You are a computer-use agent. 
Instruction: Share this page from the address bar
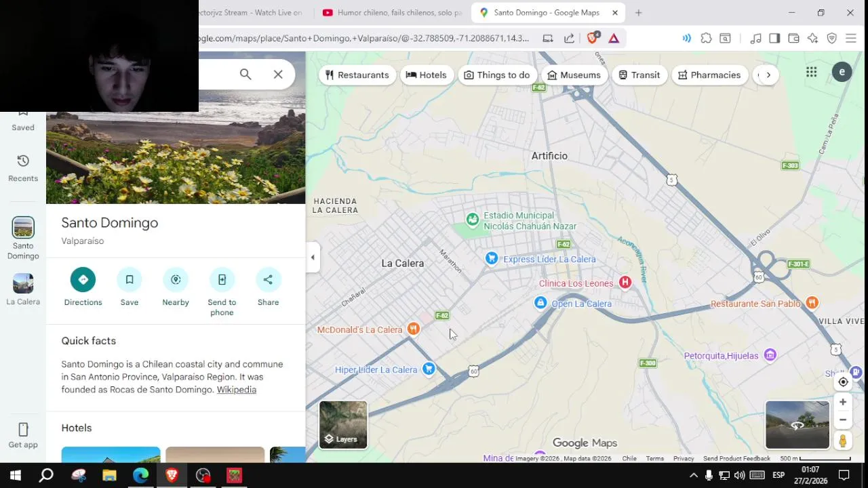(x=570, y=39)
